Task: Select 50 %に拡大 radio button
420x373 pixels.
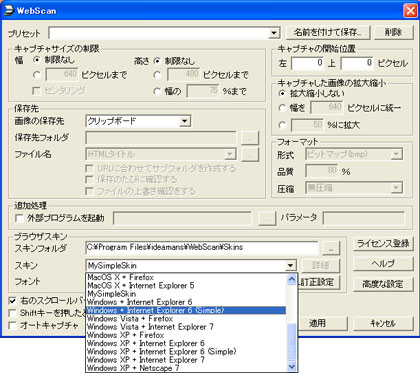Action: pos(282,125)
